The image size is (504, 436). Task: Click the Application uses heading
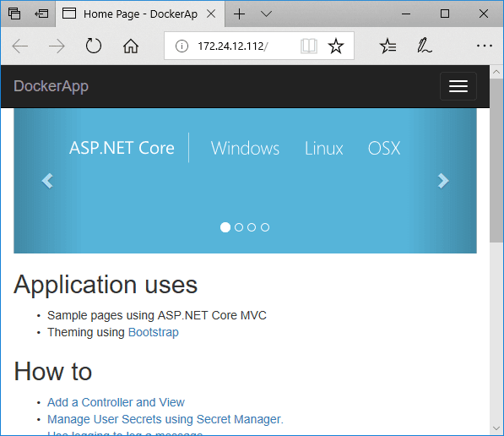coord(106,285)
